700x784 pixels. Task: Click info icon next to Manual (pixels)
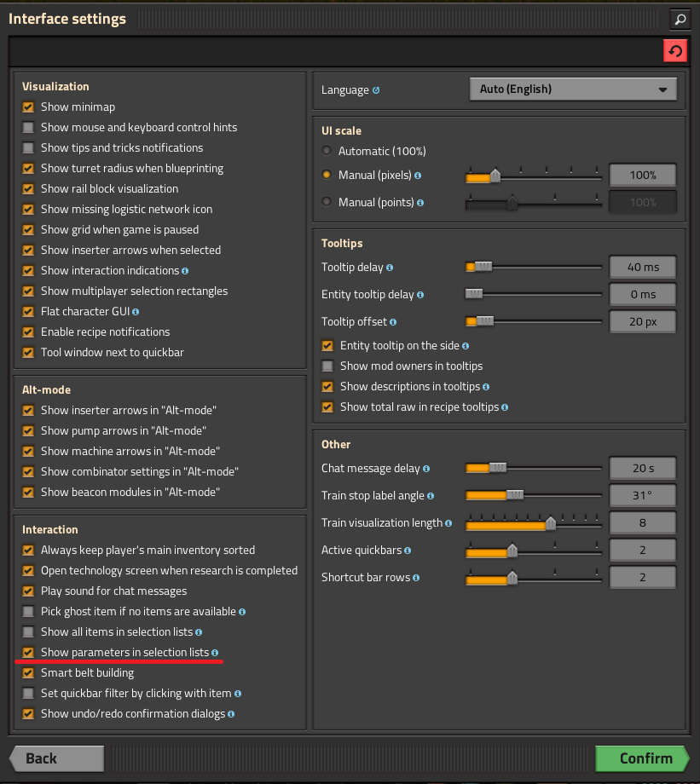coord(418,176)
